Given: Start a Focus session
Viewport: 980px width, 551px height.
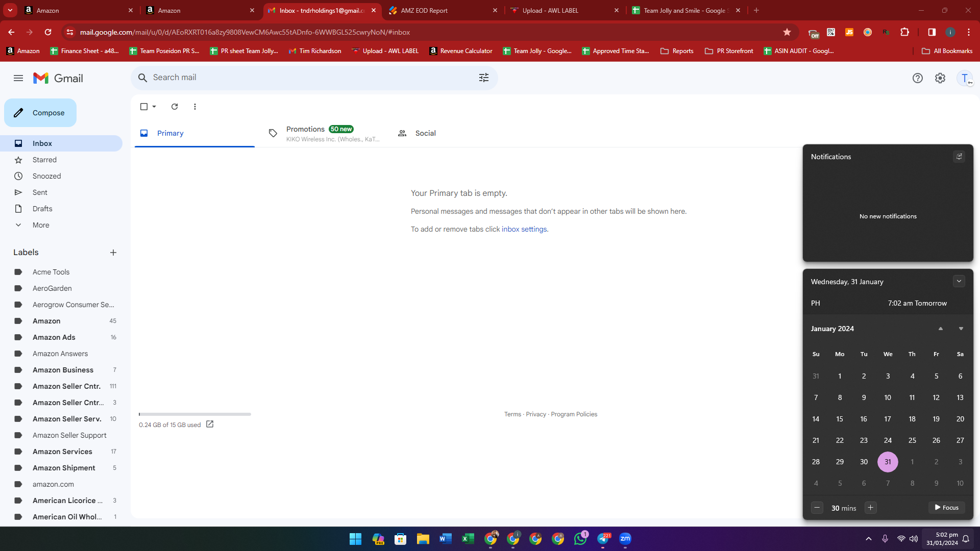Looking at the screenshot, I should [947, 508].
